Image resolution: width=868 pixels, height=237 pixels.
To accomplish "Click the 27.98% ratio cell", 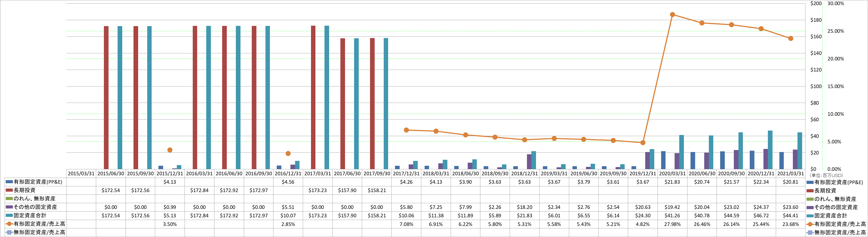I will [672, 224].
